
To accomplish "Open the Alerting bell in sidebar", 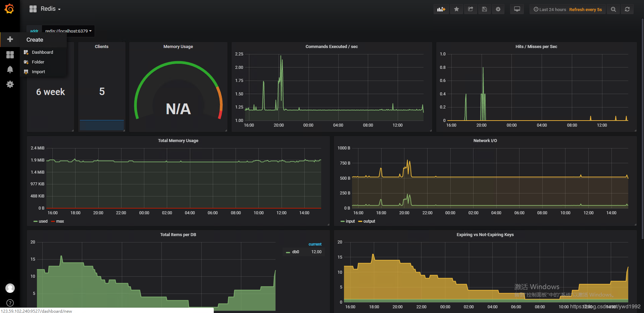I will (x=10, y=70).
